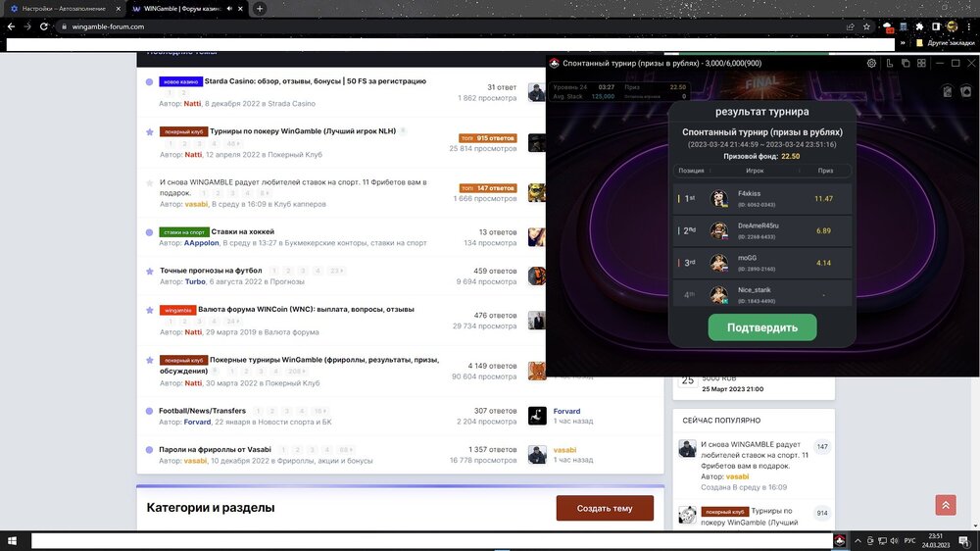Open a new browser tab
The height and width of the screenshot is (551, 980).
coord(260,9)
